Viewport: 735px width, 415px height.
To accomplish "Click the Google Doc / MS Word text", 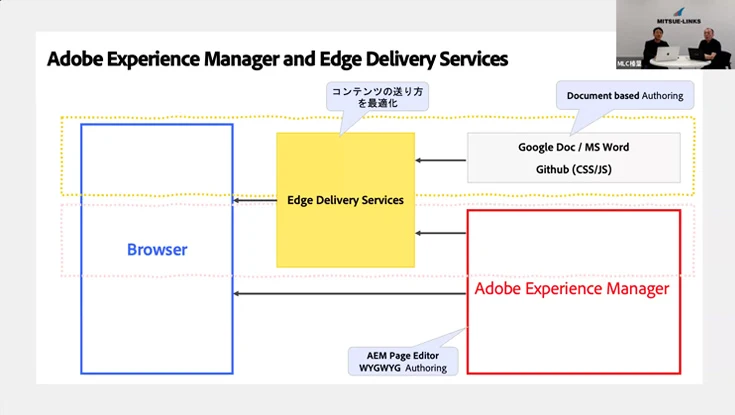I will (573, 147).
